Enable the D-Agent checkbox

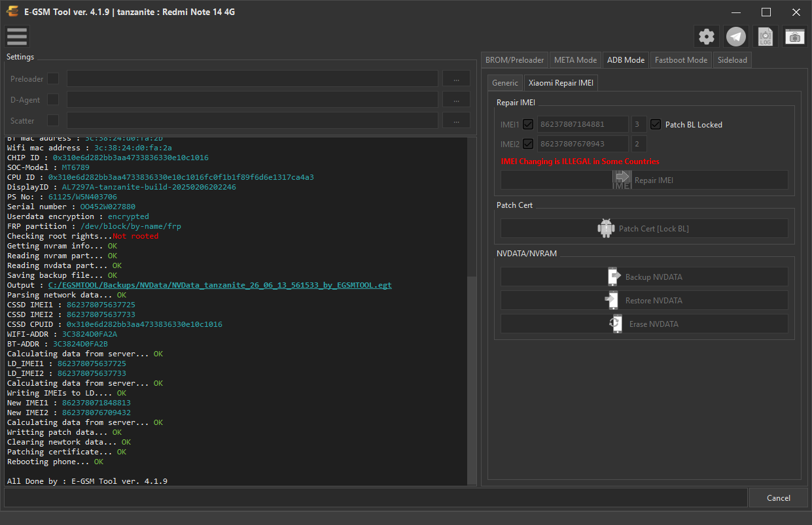pos(53,99)
